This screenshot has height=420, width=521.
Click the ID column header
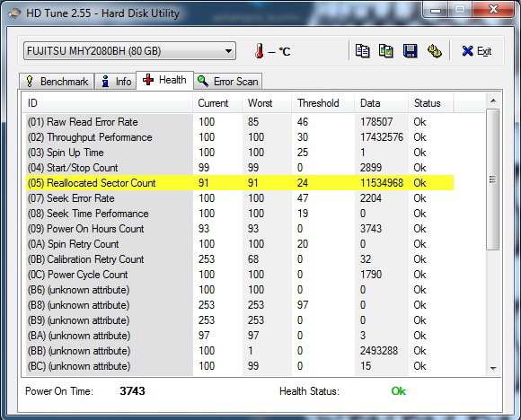click(x=109, y=103)
